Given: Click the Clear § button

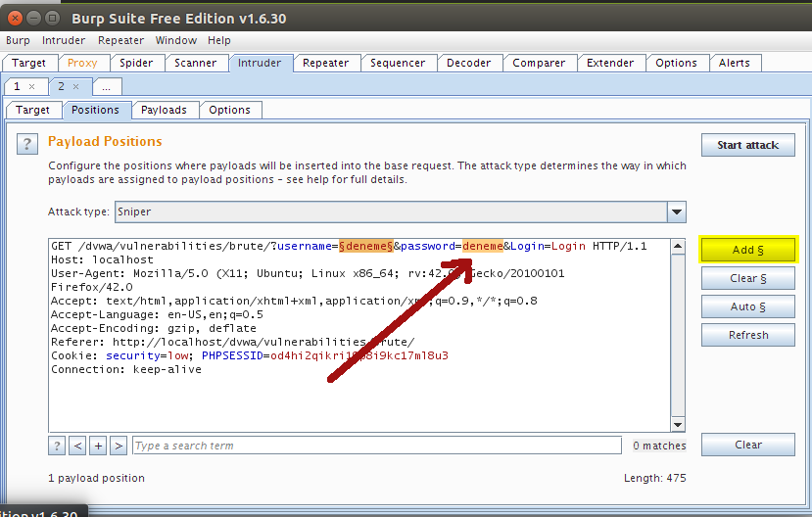Looking at the screenshot, I should point(747,278).
